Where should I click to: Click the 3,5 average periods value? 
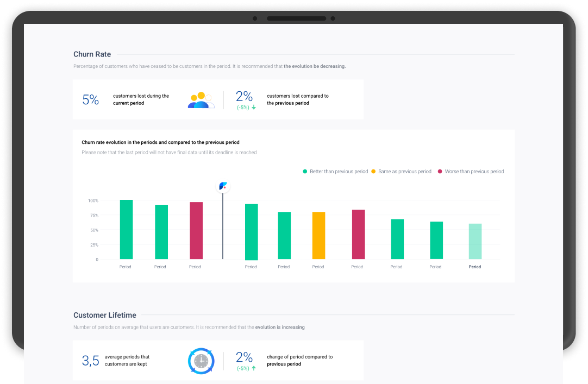pyautogui.click(x=90, y=361)
